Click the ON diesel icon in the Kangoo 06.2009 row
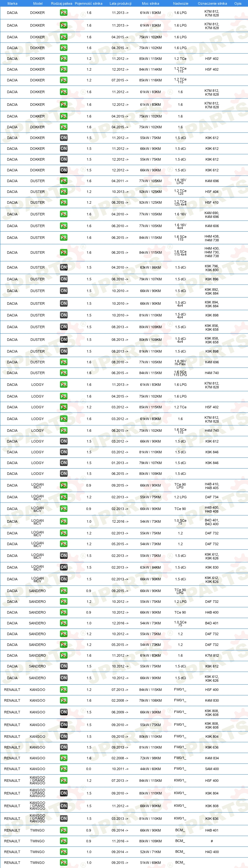Image resolution: width=248 pixels, height=868 pixels. click(x=63, y=712)
